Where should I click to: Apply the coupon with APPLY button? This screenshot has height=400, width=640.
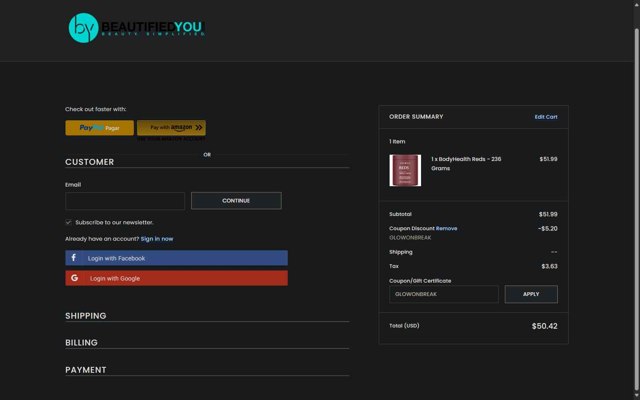531,294
